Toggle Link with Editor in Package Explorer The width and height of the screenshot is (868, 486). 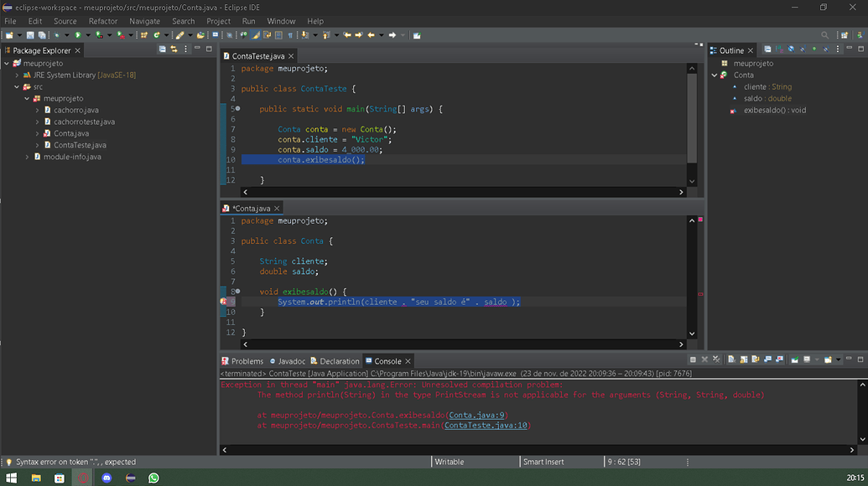[174, 50]
